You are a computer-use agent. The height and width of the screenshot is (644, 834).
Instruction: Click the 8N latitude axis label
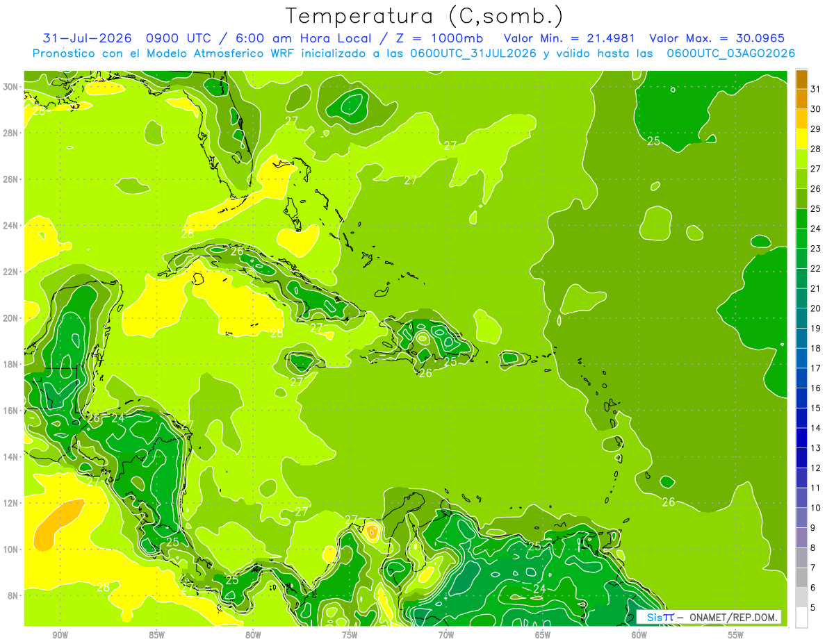pyautogui.click(x=13, y=595)
